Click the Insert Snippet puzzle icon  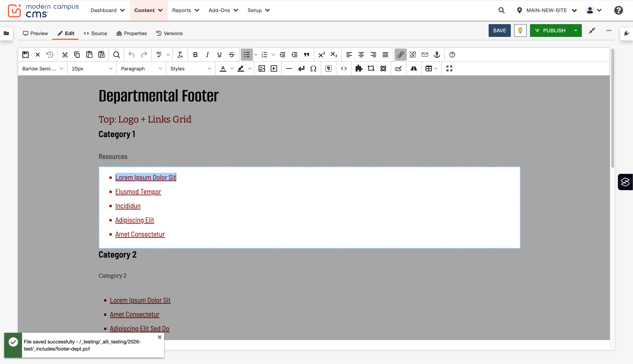(x=359, y=68)
